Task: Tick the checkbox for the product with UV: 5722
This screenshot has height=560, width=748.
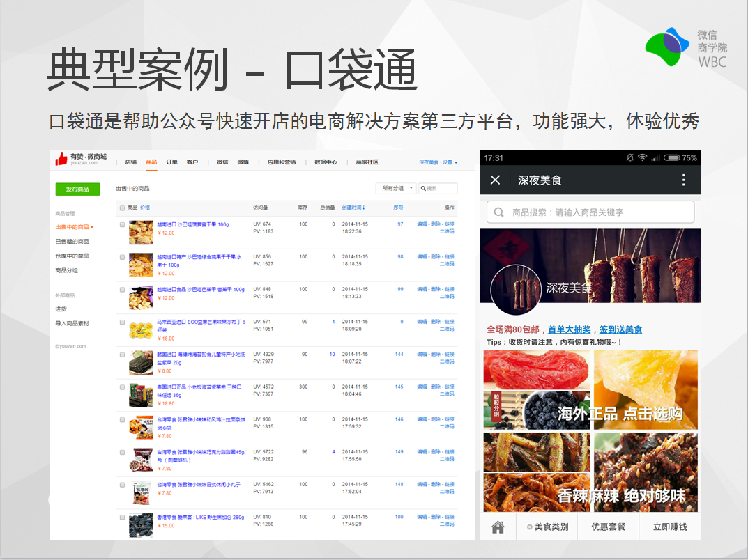Action: 122,452
